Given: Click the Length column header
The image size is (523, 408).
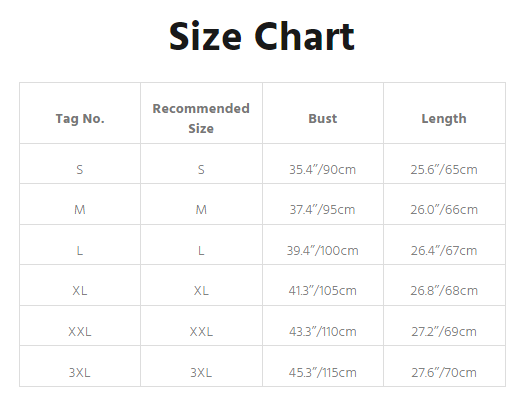Looking at the screenshot, I should tap(444, 119).
